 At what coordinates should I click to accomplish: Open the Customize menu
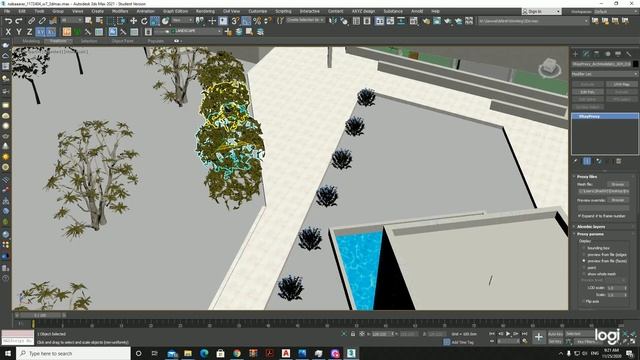[258, 11]
